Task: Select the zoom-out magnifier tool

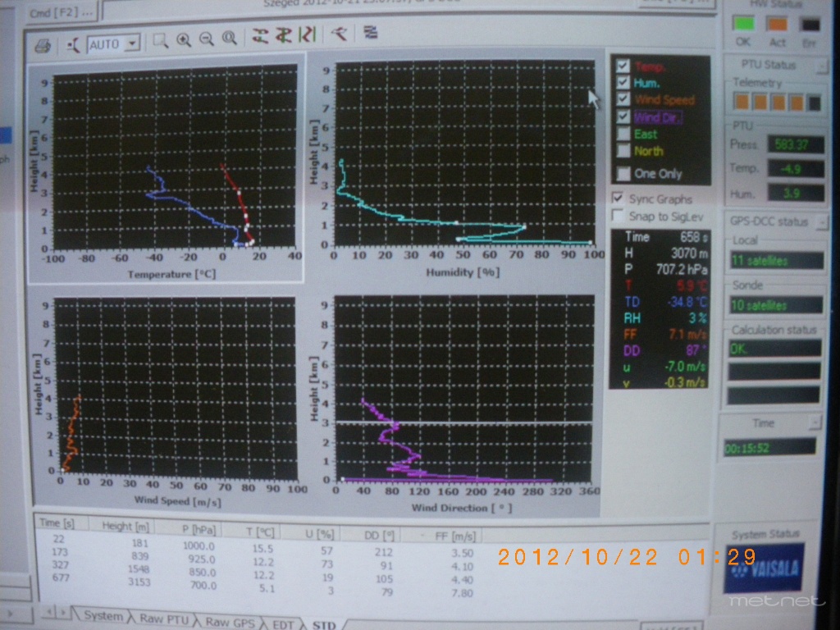Action: [207, 39]
